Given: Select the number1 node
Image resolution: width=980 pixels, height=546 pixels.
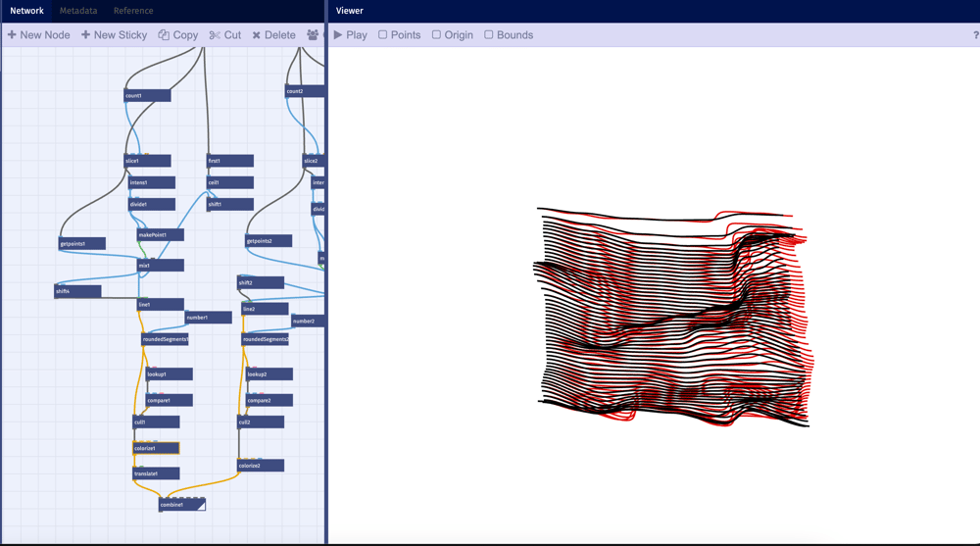Looking at the screenshot, I should click(208, 318).
